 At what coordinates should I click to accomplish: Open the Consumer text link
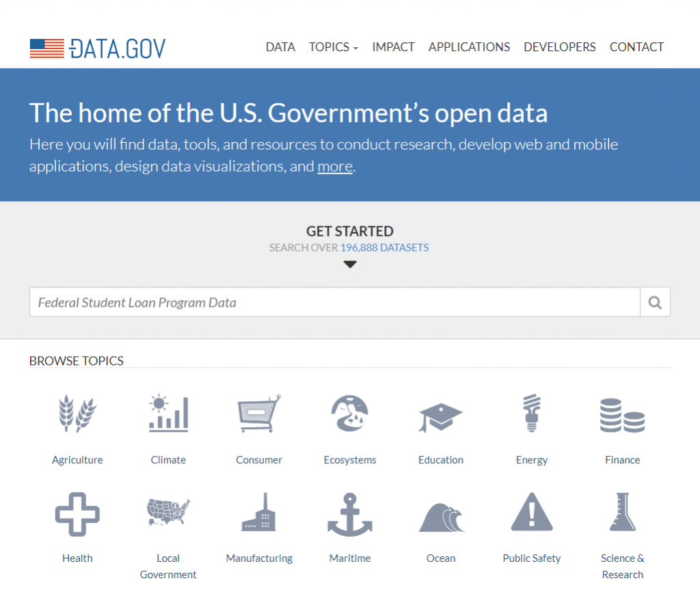tap(259, 460)
